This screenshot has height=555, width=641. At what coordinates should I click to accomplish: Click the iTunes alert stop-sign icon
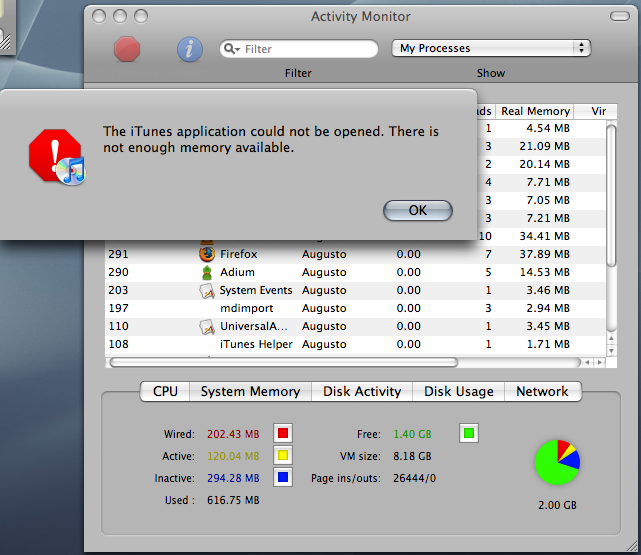57,156
